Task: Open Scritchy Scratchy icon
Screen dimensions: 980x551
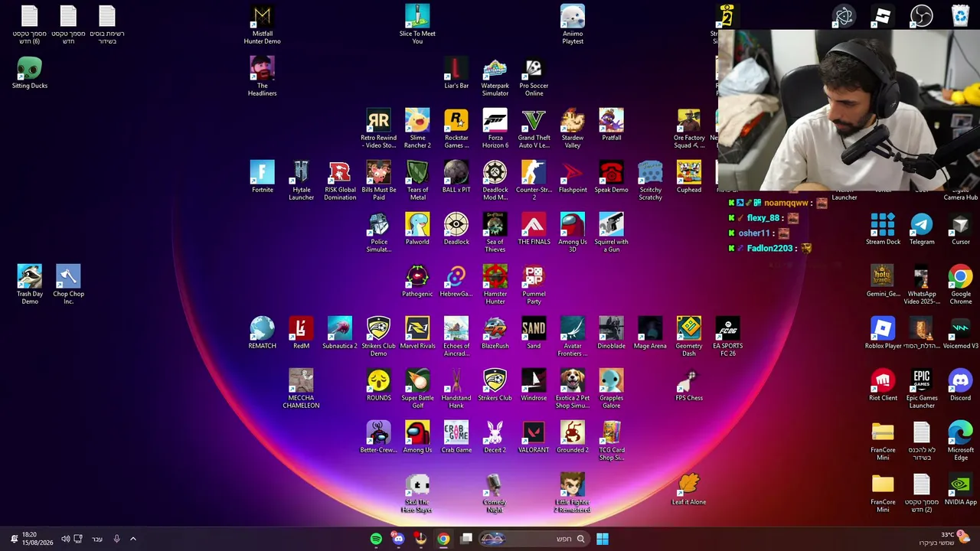Action: [x=650, y=181]
